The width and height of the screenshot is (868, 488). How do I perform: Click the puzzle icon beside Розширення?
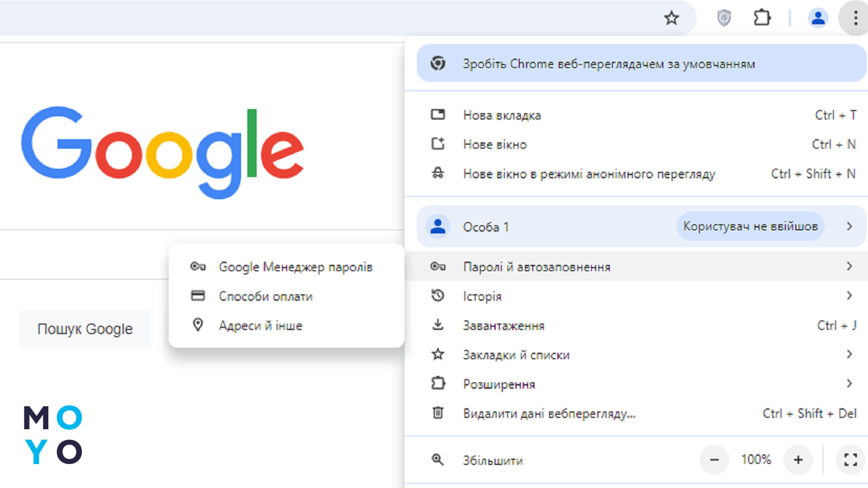pyautogui.click(x=438, y=384)
